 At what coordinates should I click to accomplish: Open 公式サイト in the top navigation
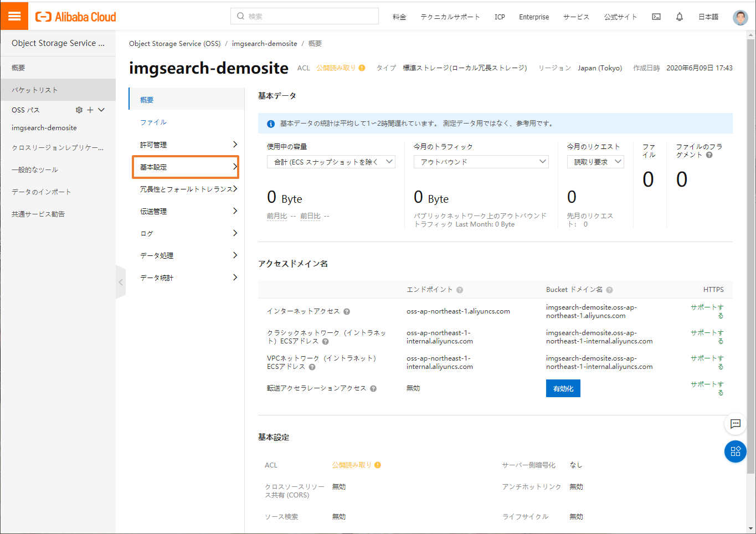coord(620,17)
